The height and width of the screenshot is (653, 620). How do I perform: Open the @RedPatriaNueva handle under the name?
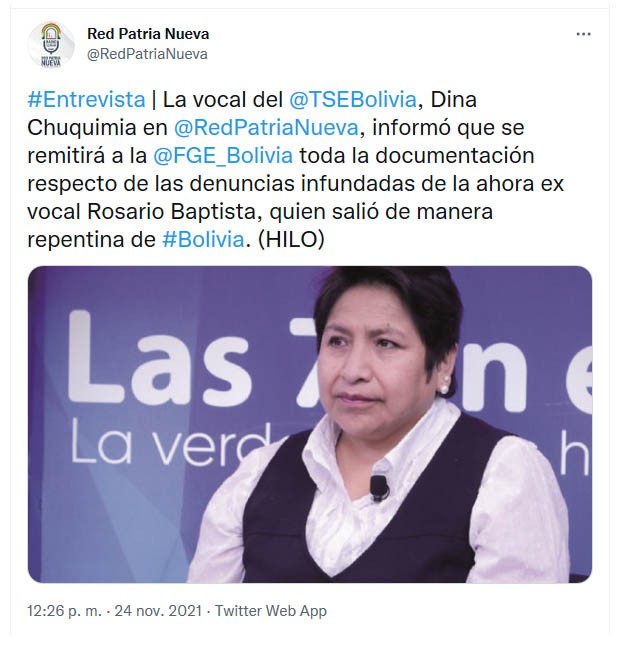click(x=147, y=54)
